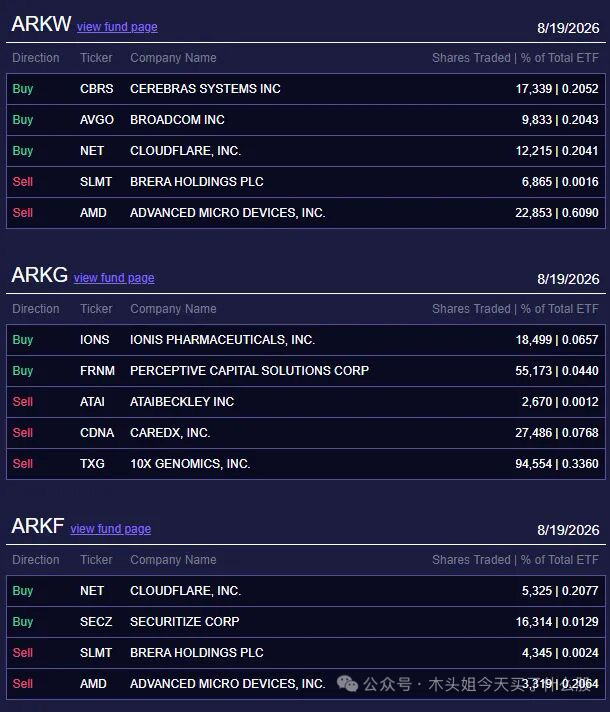
Task: Select the ATAI Ataibeckley Inc row
Action: [306, 402]
